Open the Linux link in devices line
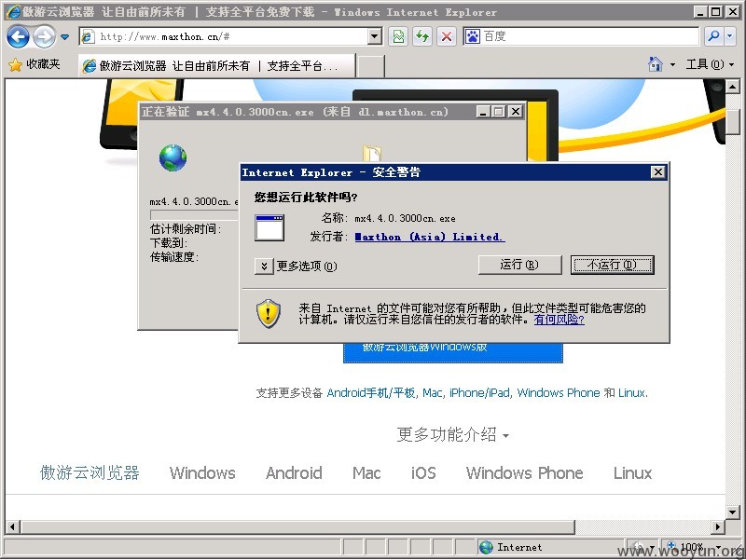The image size is (746, 560). (632, 393)
